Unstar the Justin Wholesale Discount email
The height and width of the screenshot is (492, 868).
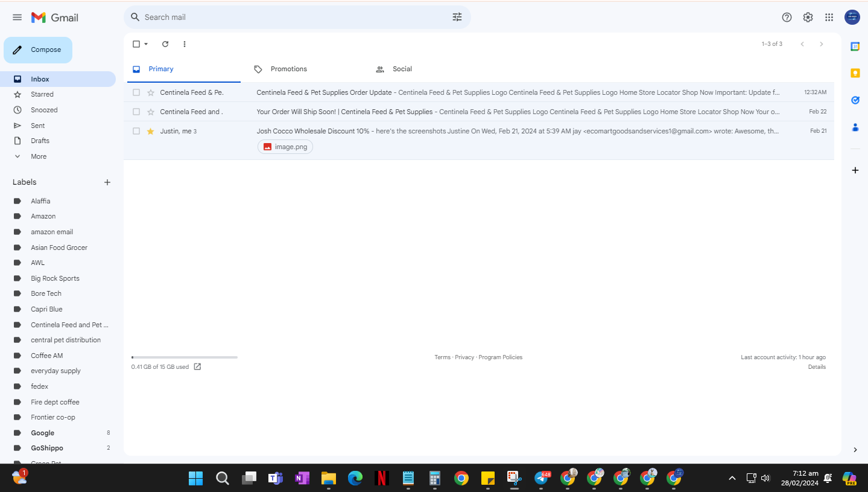pos(151,131)
